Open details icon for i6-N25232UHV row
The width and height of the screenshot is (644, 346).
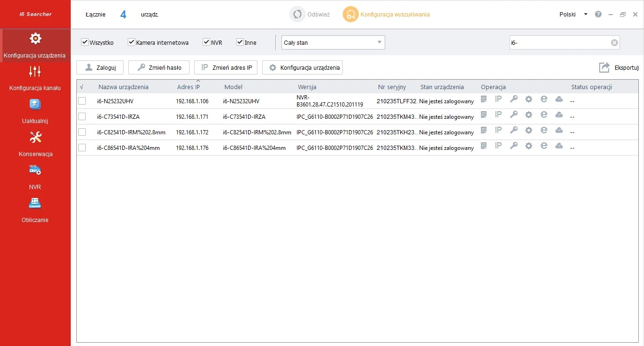(484, 99)
